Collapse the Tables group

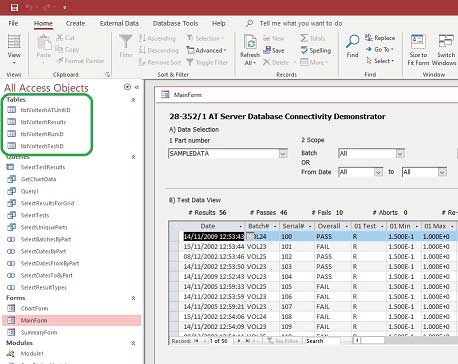click(133, 100)
